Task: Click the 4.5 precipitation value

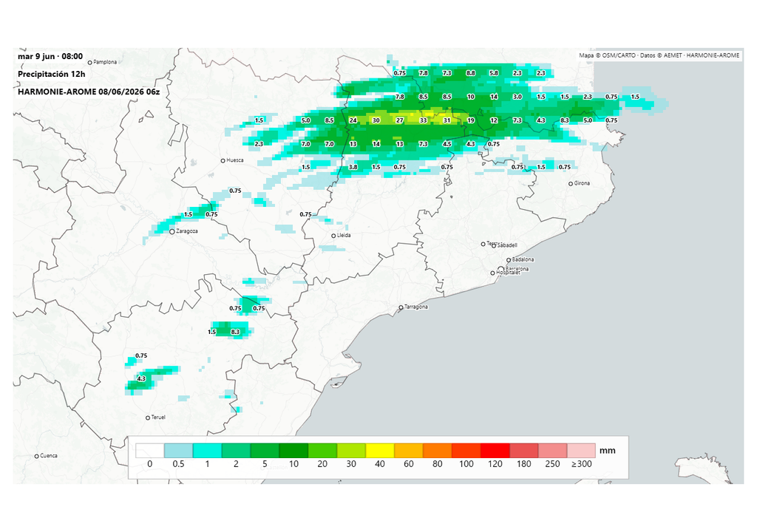Action: (x=447, y=144)
